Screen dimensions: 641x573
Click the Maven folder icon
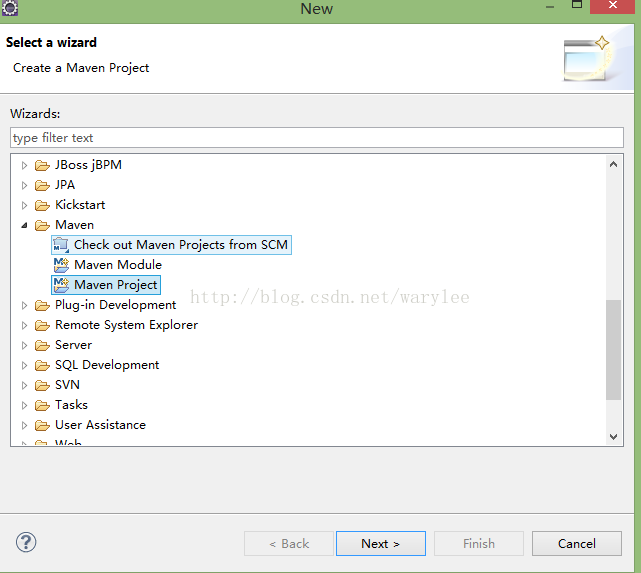(x=42, y=225)
